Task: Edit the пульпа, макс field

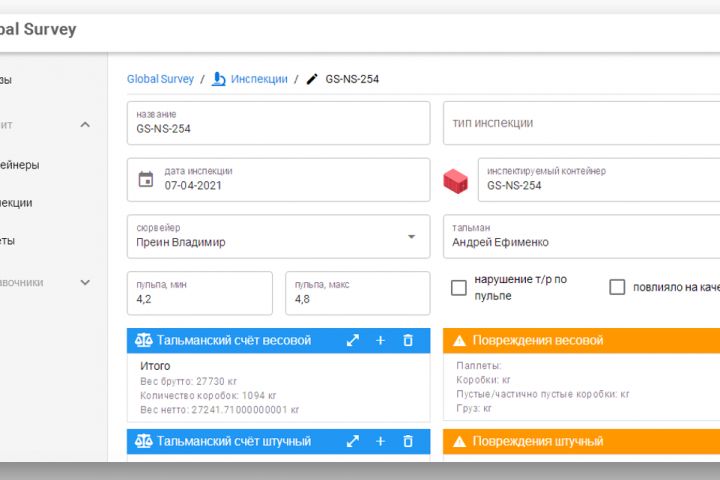Action: coord(358,293)
